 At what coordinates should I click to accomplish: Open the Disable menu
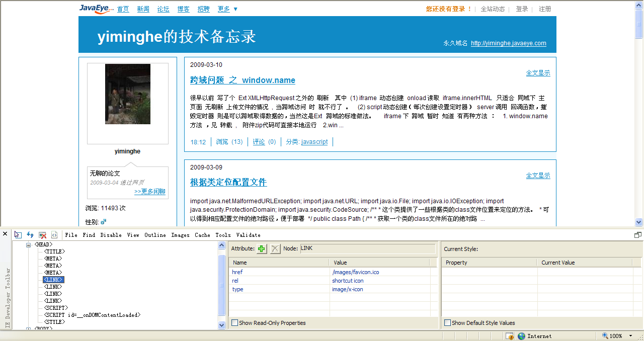(111, 235)
